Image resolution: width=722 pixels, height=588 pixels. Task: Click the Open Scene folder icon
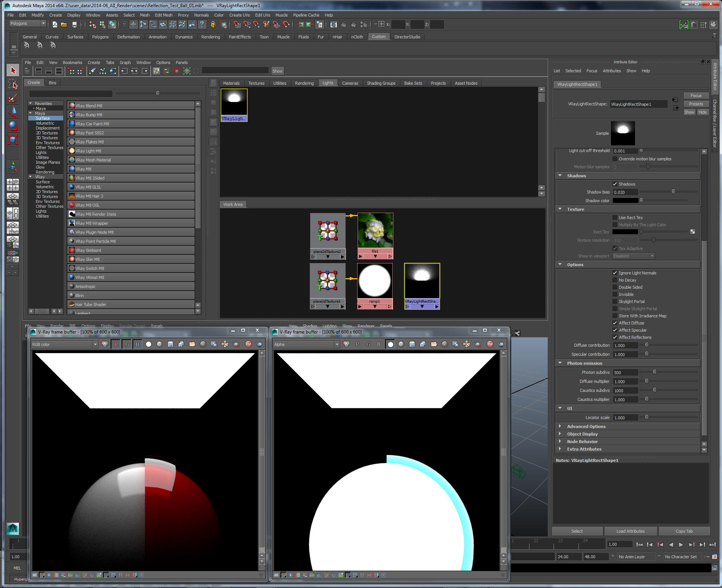pos(64,24)
